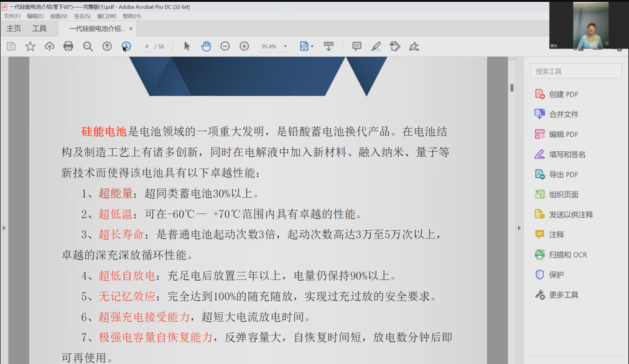The image size is (629, 364).
Task: Click the 搜索工具 search field
Action: coord(575,71)
